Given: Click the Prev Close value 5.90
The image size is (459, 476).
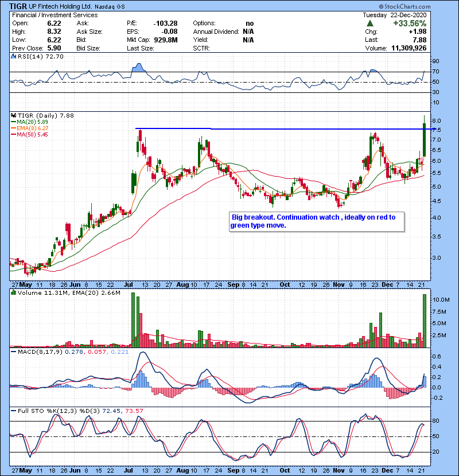Looking at the screenshot, I should [54, 48].
